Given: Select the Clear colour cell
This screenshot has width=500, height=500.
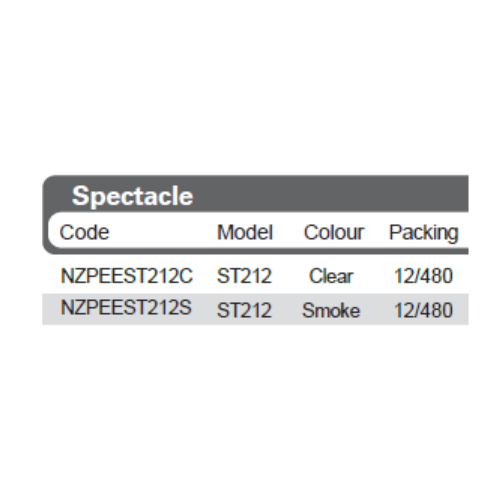Looking at the screenshot, I should pyautogui.click(x=331, y=276).
